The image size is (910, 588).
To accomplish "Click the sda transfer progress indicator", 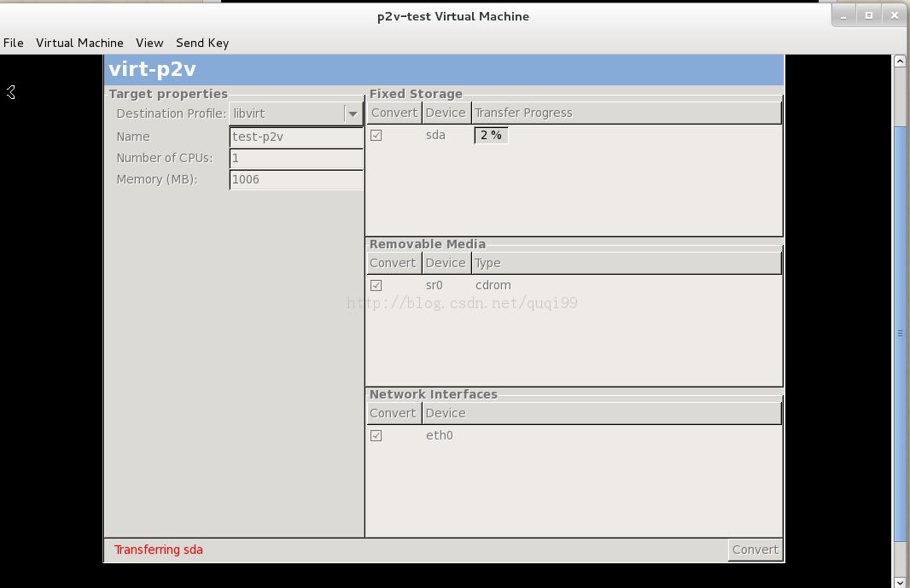I will pyautogui.click(x=491, y=135).
